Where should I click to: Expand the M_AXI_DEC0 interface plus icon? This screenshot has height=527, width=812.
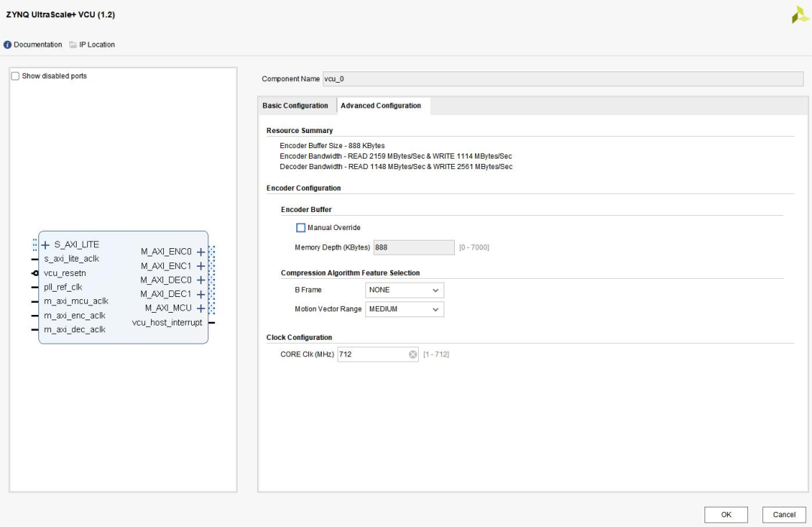coord(201,280)
